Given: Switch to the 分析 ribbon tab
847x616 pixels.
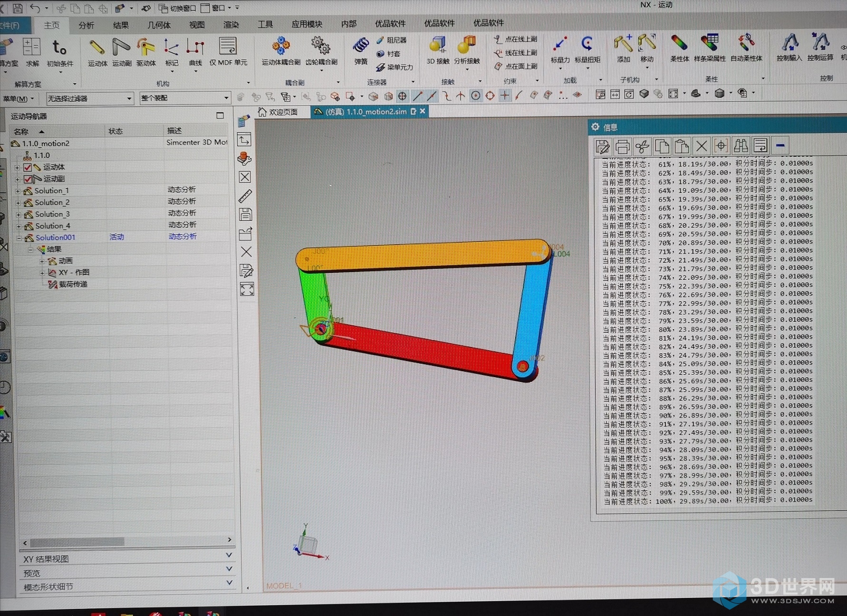Looking at the screenshot, I should point(86,25).
